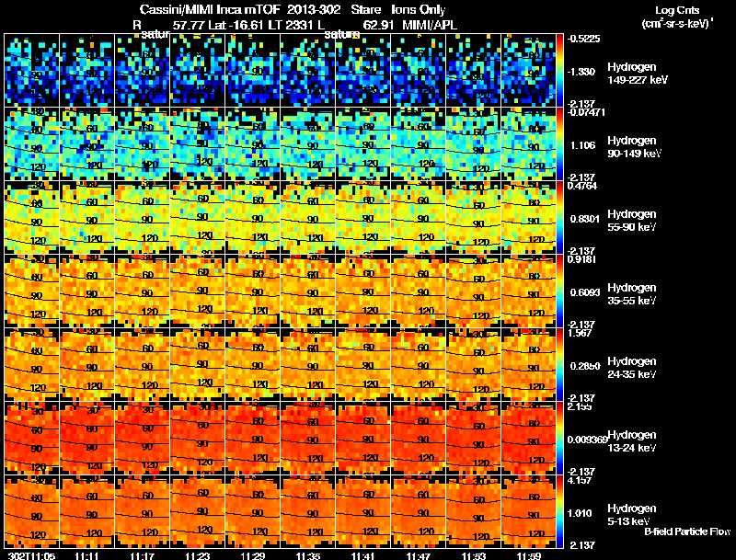Click the Hydrogen 90-149 keV row label
Screen dimensions: 736x560
[634, 147]
